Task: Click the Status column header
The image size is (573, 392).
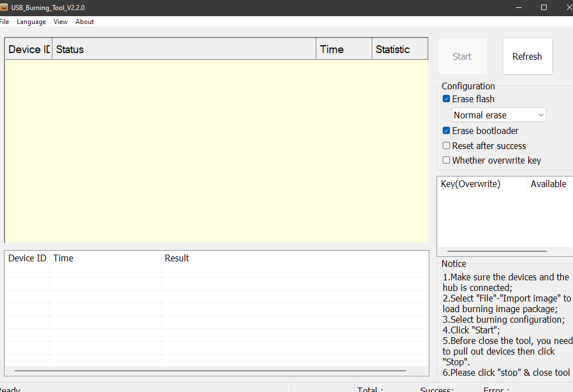Action: [184, 49]
